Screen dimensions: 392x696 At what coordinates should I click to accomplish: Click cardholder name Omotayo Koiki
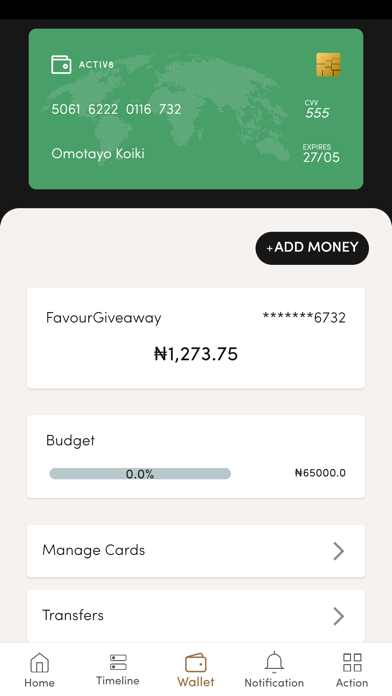tap(98, 154)
